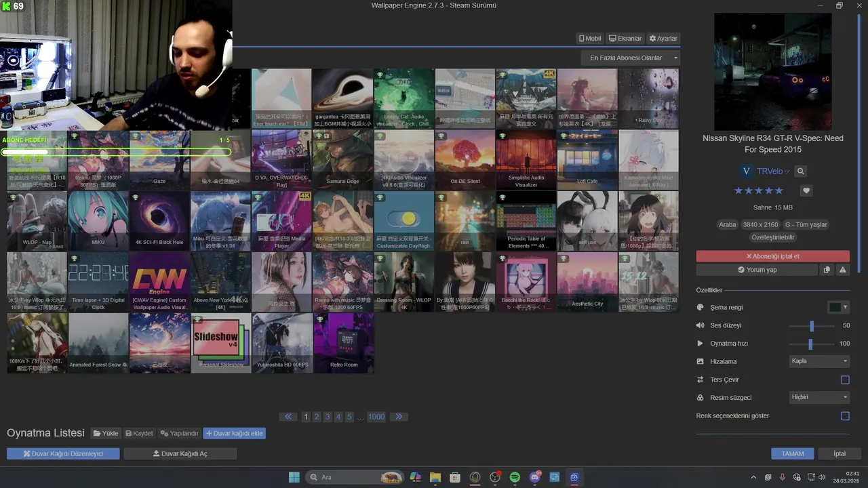868x488 pixels.
Task: Go to page 2
Action: (x=317, y=417)
